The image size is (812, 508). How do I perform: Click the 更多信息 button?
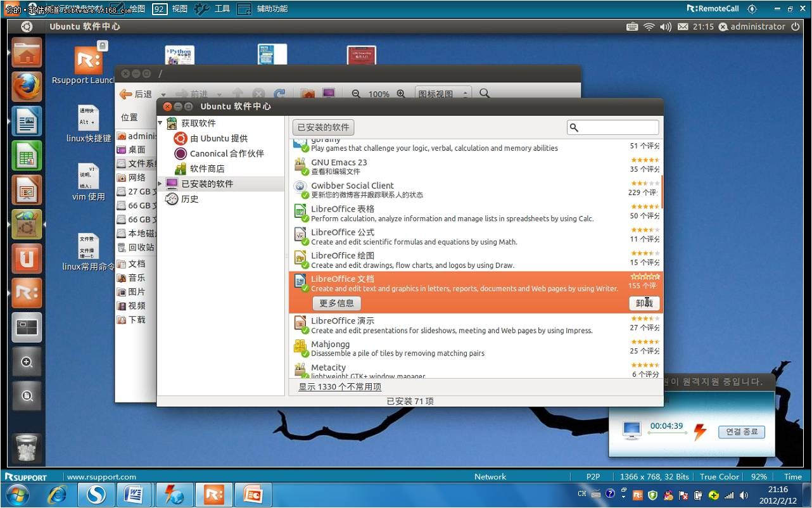336,303
